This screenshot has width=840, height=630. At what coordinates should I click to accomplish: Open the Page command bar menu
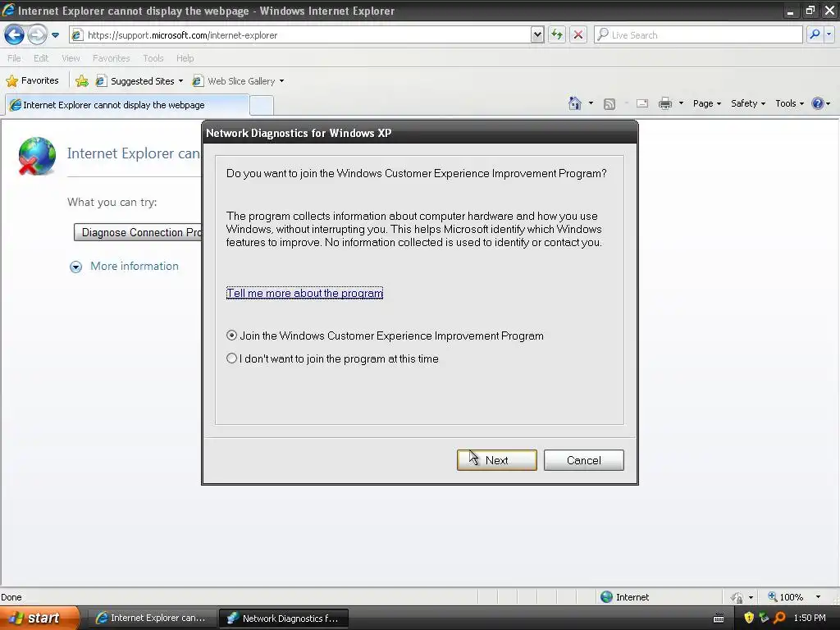point(706,103)
